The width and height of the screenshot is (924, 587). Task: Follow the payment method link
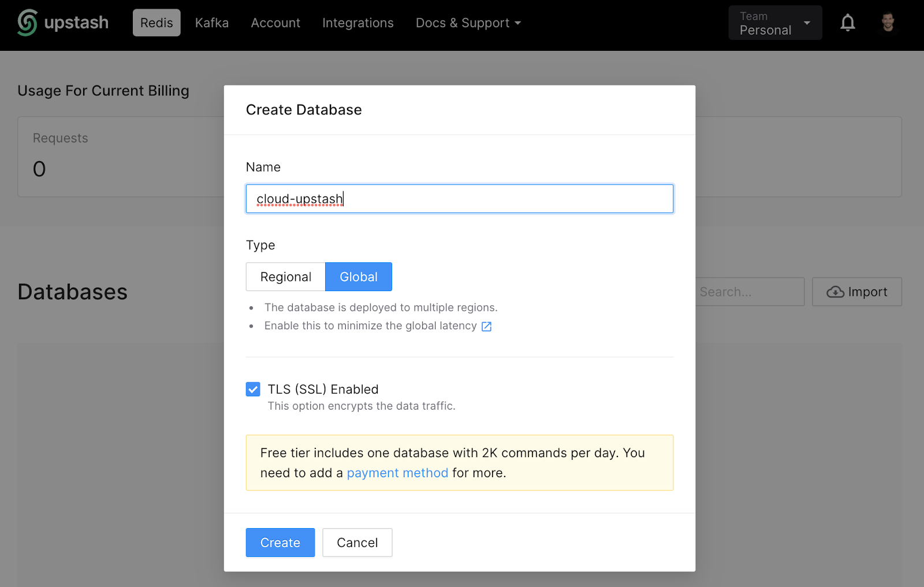pos(397,473)
